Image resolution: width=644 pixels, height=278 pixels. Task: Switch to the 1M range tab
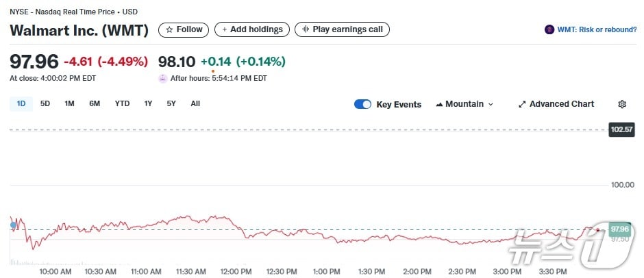pos(69,104)
